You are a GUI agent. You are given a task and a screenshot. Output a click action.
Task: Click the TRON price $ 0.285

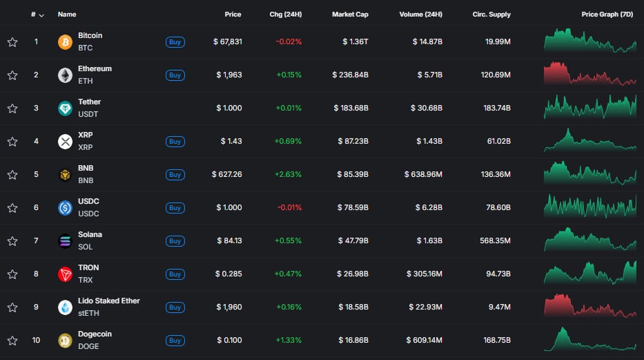[228, 274]
